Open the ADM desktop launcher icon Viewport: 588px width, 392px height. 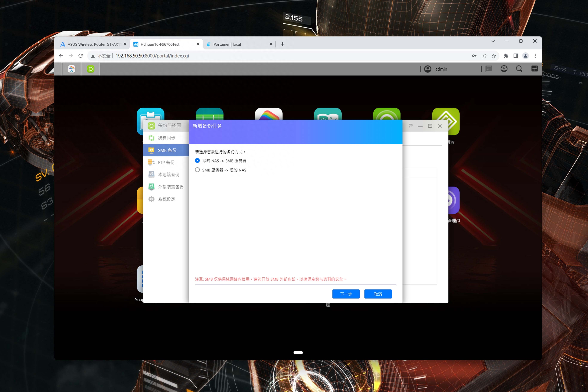[72, 69]
